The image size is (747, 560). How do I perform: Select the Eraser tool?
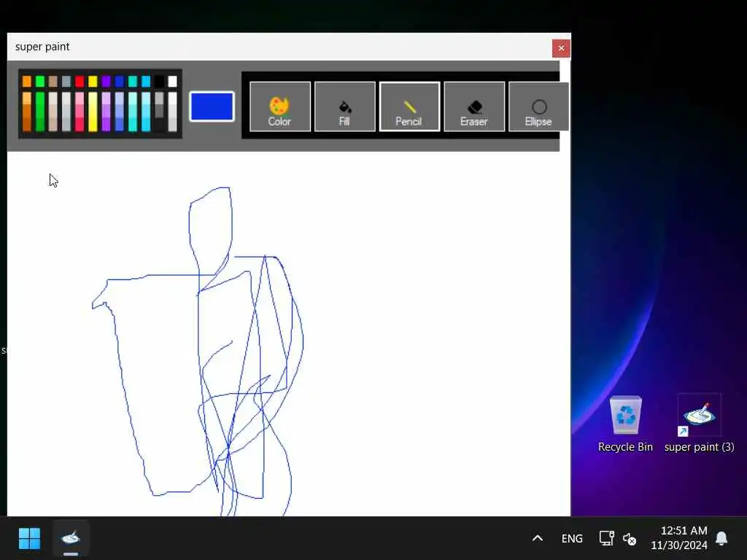pyautogui.click(x=474, y=106)
